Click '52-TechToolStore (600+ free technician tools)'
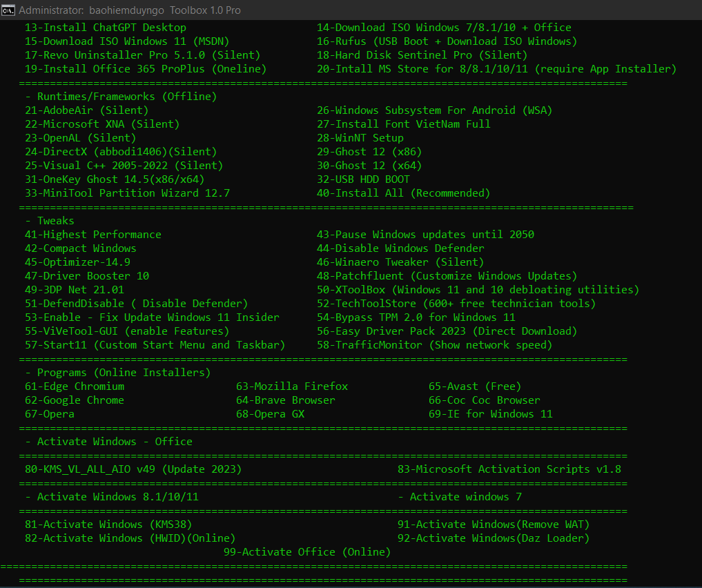The width and height of the screenshot is (702, 588). (456, 304)
